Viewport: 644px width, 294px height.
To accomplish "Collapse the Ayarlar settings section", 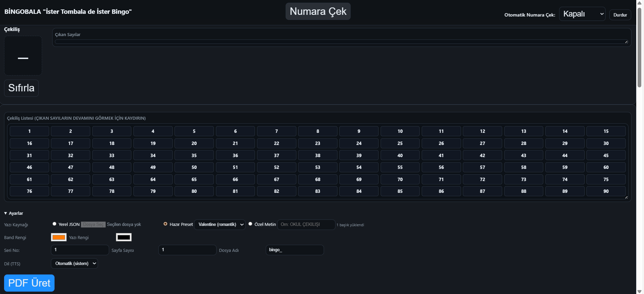I will click(13, 213).
